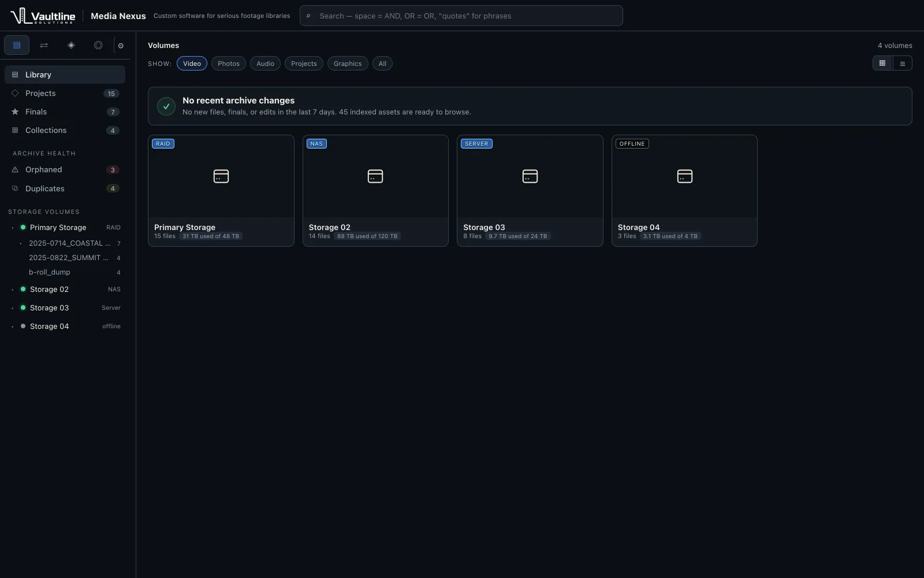The width and height of the screenshot is (924, 578).
Task: Click the green checkmark icon in archive banner
Action: click(166, 106)
